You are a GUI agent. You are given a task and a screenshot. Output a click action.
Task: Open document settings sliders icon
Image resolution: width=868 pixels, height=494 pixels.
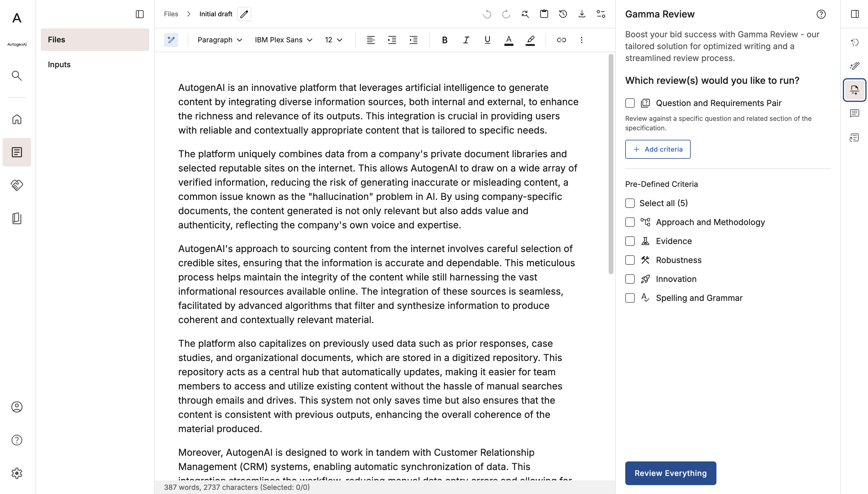coord(601,14)
